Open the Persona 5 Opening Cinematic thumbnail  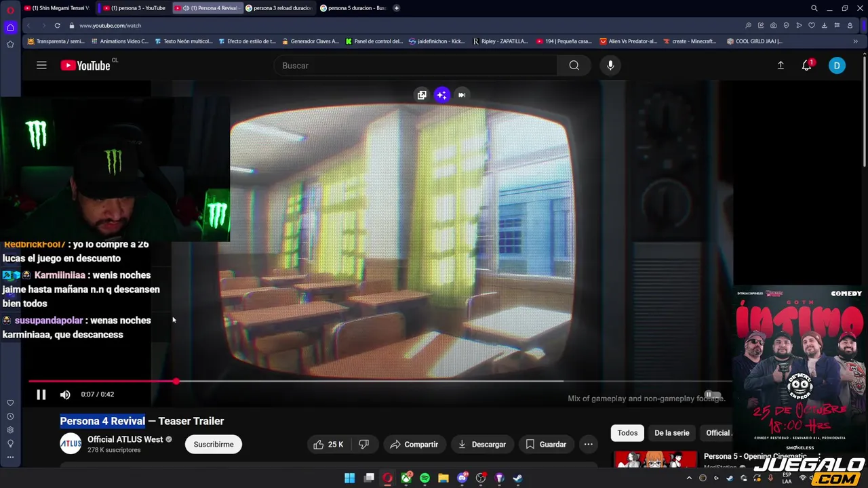point(655,460)
